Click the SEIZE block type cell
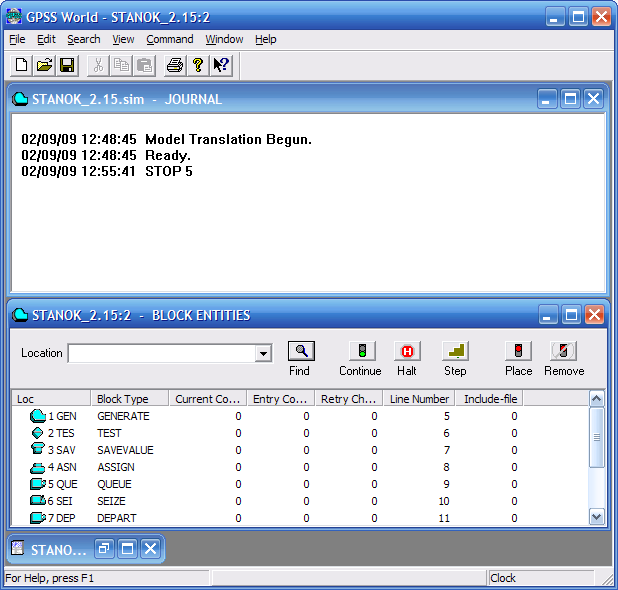618x590 pixels. 111,501
